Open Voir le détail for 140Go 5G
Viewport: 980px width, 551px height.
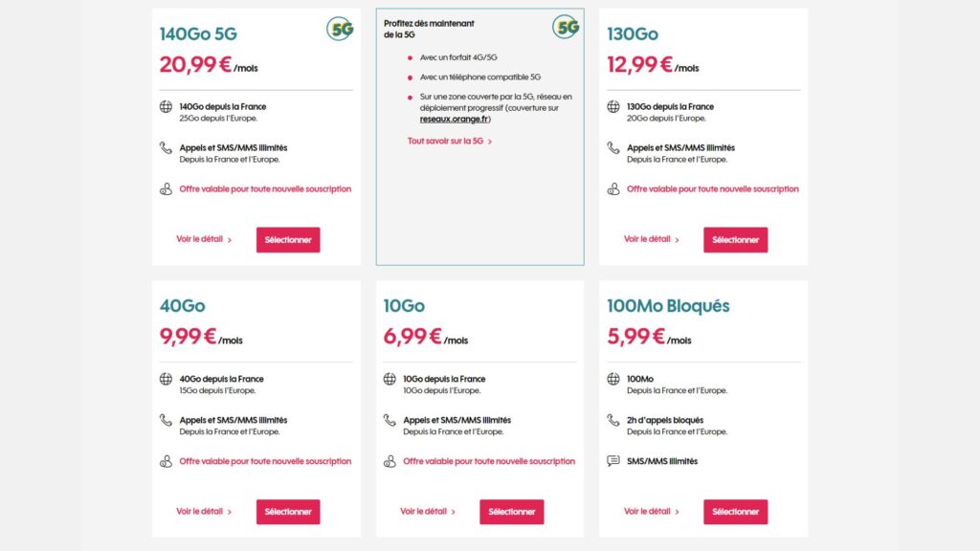(204, 239)
